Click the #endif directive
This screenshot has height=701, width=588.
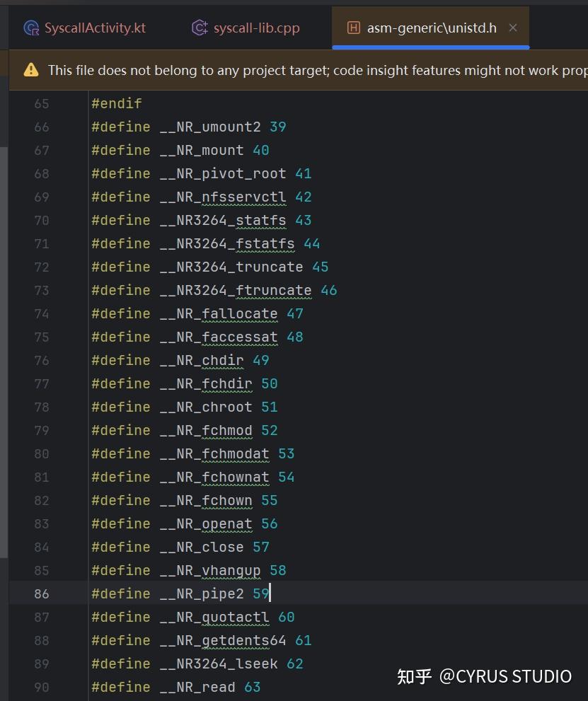117,103
